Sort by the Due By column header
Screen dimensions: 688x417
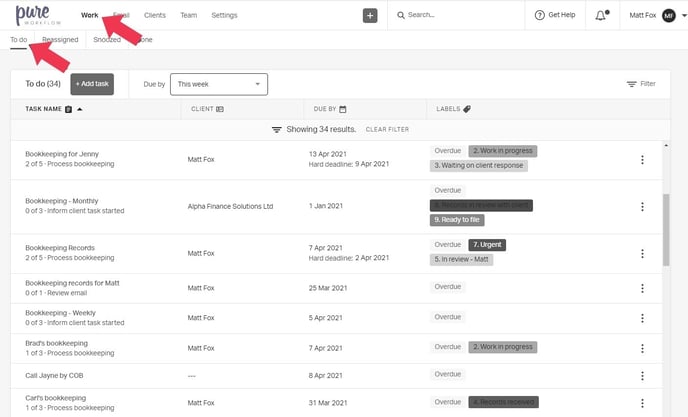point(325,108)
